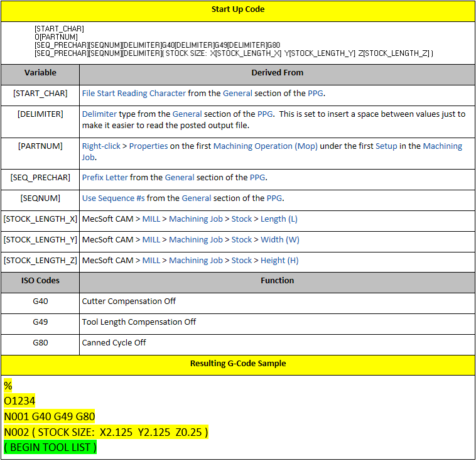Click the Resulting G-Code Sample header

(237, 364)
